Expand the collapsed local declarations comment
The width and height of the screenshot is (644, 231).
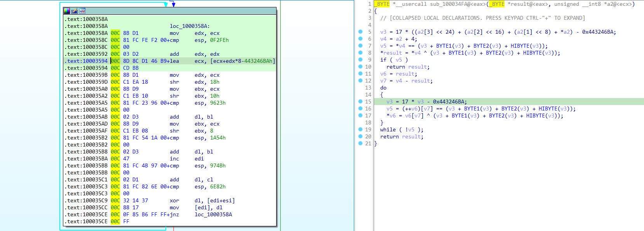(482, 18)
